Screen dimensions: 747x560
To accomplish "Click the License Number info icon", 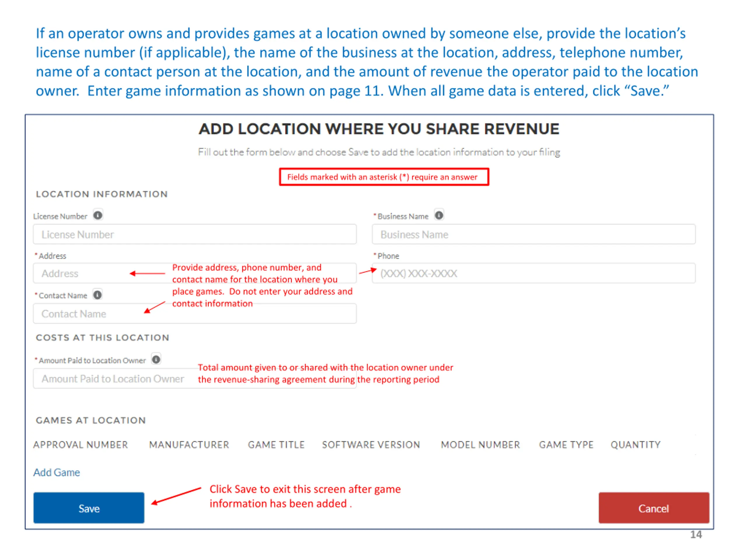I will [x=98, y=215].
